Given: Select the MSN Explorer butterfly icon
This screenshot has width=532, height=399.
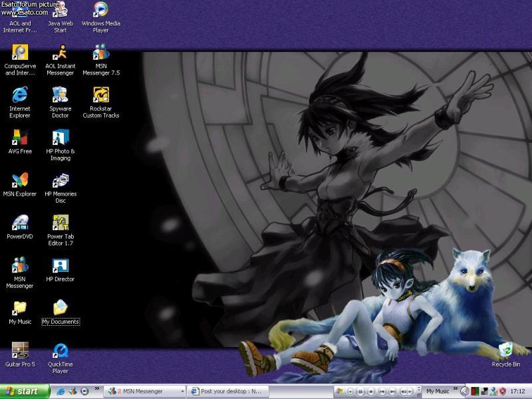Looking at the screenshot, I should pos(20,185).
